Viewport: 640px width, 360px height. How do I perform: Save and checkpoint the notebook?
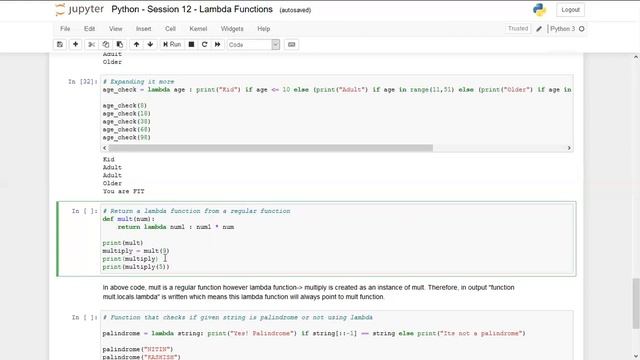click(x=60, y=44)
